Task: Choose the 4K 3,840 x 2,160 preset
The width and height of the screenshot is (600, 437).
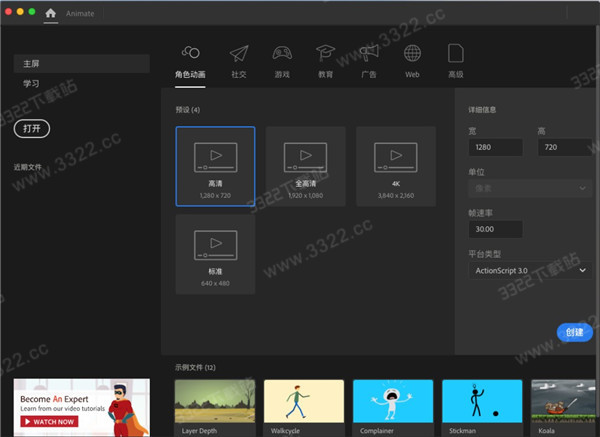Action: point(396,166)
